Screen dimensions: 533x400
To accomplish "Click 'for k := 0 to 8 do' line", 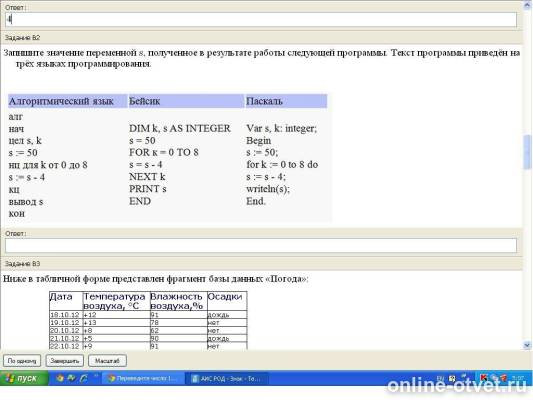I will point(282,164).
